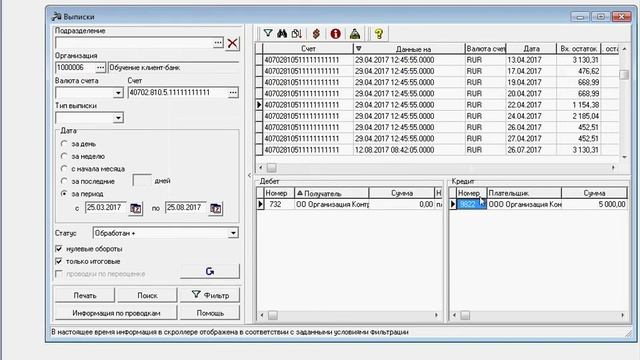Click the end date field 25.08.2017
This screenshot has height=360, width=640.
tap(187, 208)
